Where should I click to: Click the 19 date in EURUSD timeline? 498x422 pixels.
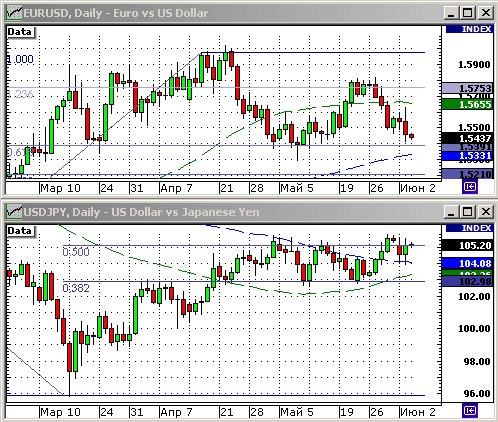point(347,188)
